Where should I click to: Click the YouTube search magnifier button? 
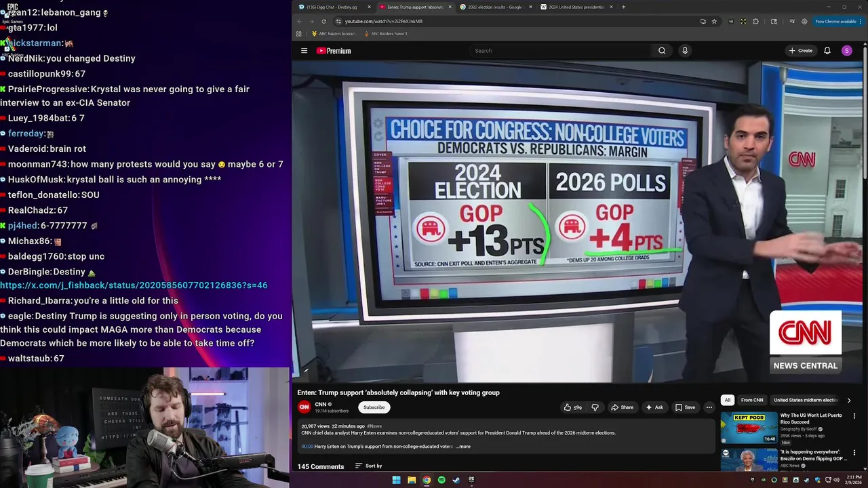(662, 51)
